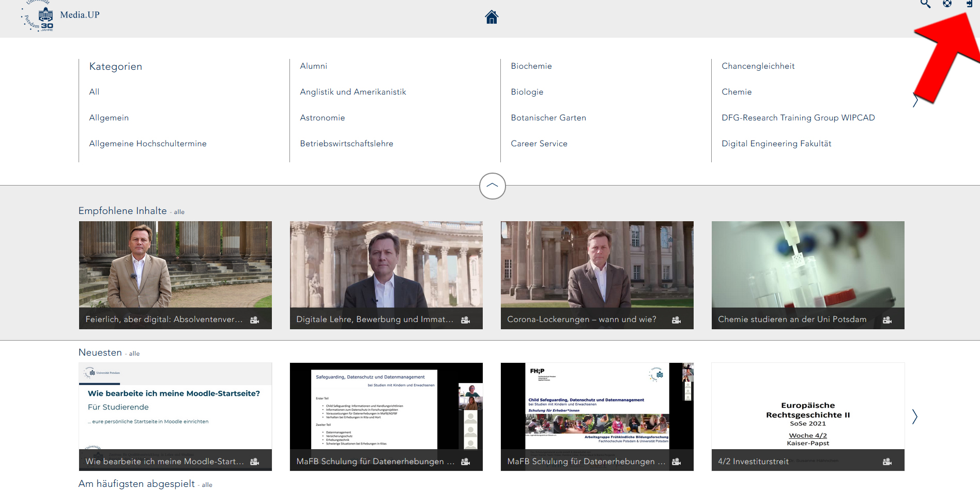Select the Astronomie category

pos(322,118)
